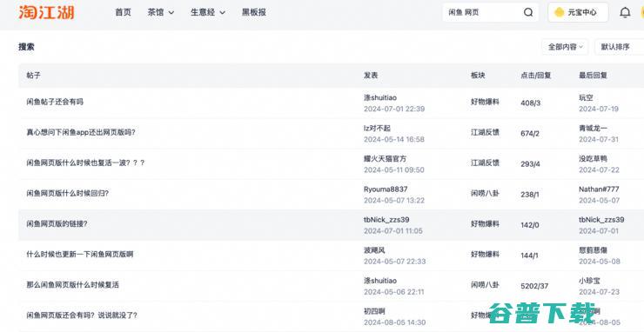
Task: Click the 最后回复 column header
Action: tap(593, 75)
